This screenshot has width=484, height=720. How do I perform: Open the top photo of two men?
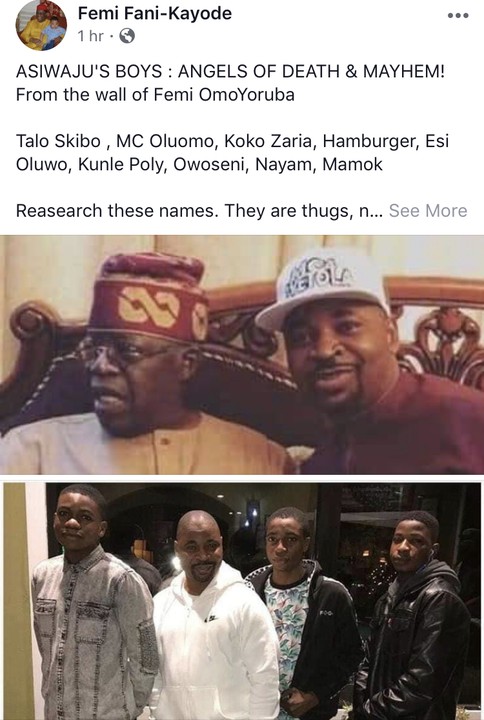242,355
